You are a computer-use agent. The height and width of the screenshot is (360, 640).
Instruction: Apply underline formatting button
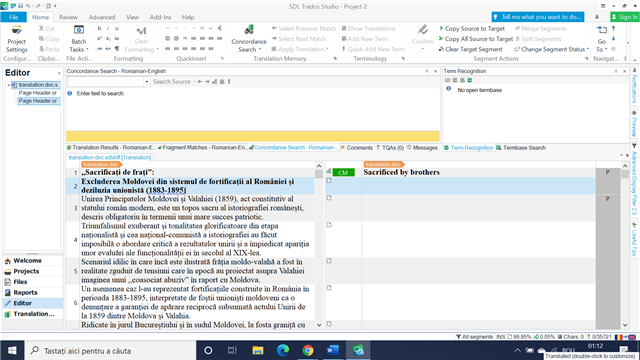click(117, 28)
